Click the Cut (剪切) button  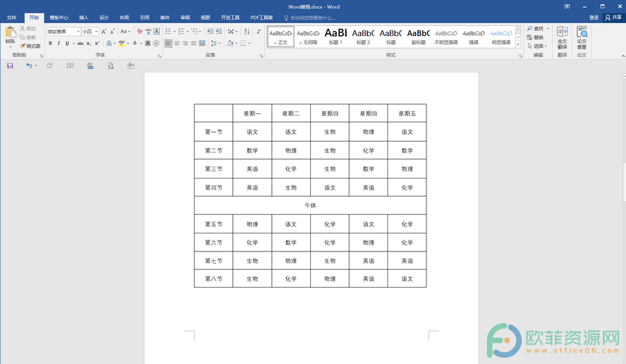tap(28, 28)
